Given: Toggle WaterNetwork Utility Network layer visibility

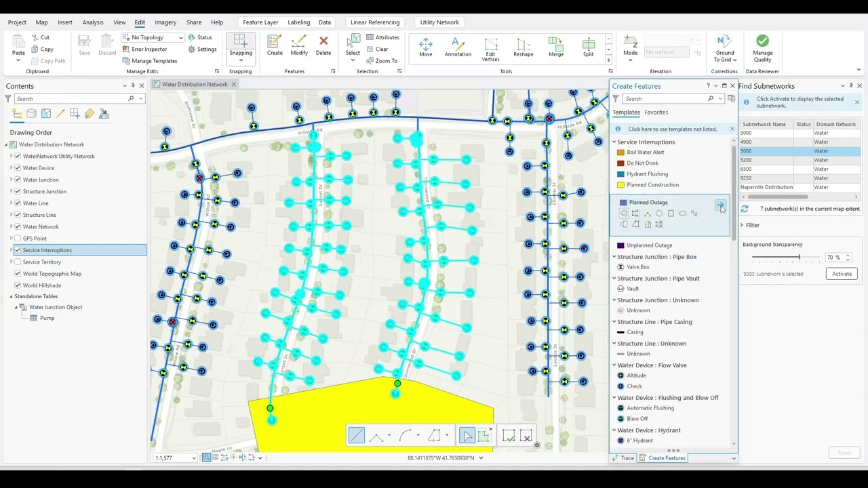Looking at the screenshot, I should click(18, 157).
